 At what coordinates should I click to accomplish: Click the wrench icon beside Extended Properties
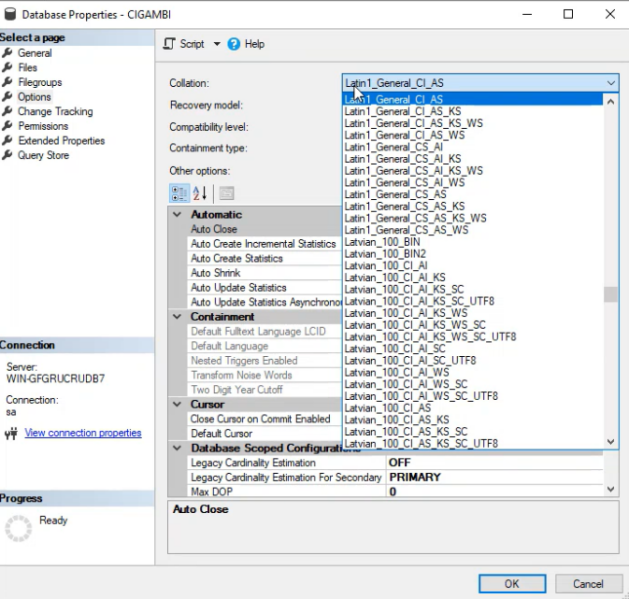coord(7,141)
